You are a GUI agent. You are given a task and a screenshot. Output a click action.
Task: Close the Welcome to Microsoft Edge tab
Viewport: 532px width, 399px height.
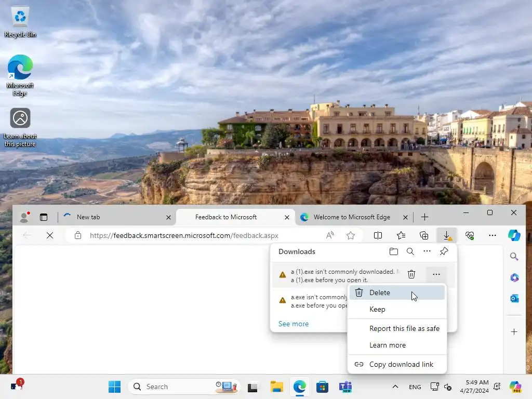click(x=405, y=217)
